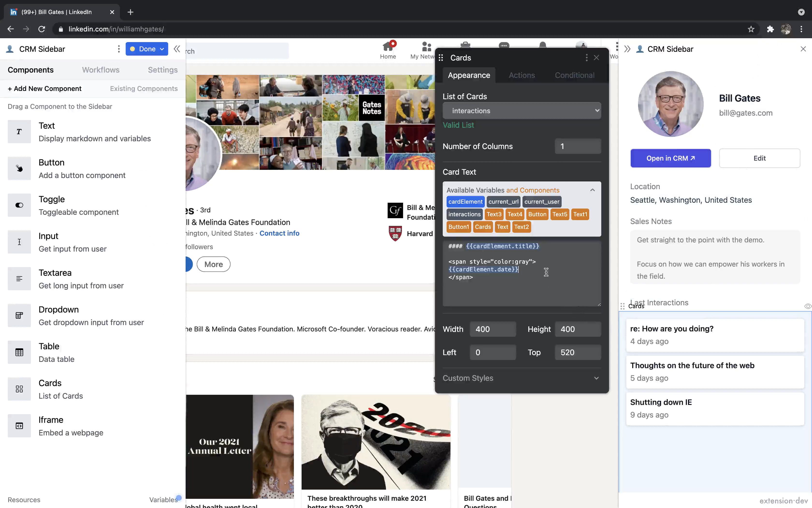
Task: Click the Left position field
Action: click(x=493, y=352)
